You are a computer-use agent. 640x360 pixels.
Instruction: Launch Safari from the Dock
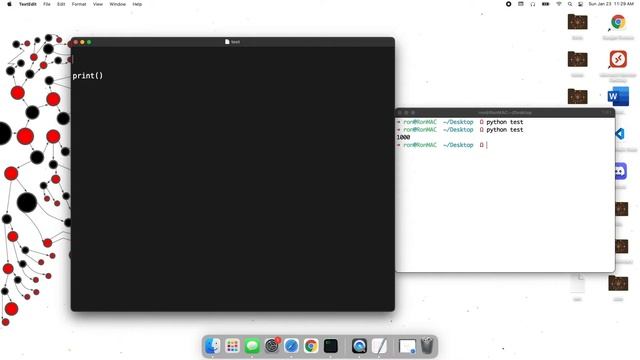[x=291, y=346]
